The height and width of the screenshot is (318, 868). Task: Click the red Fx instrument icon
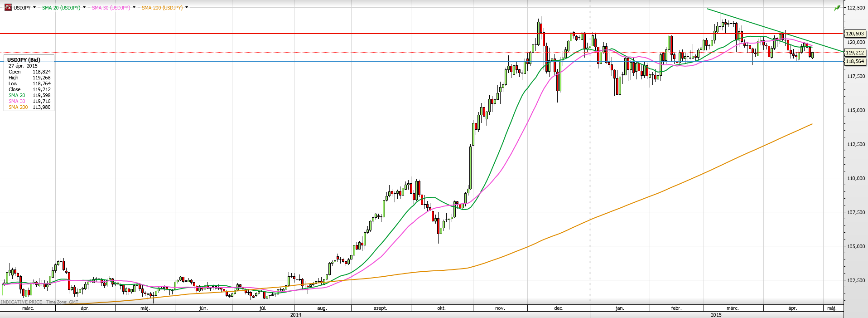click(x=8, y=8)
